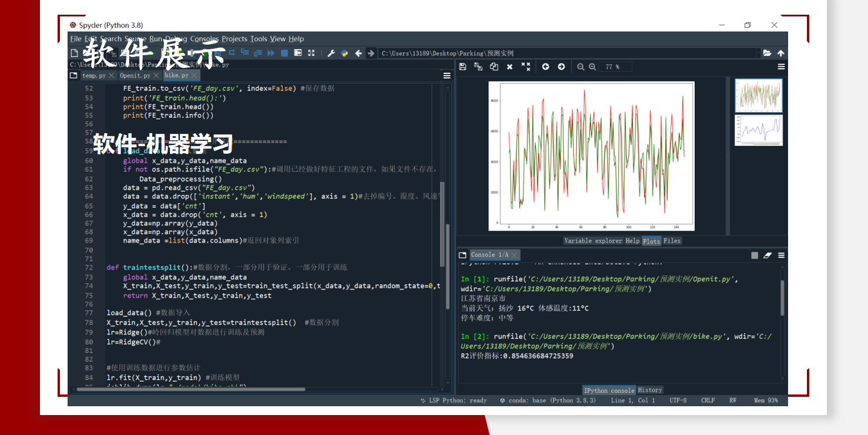Open the Plots pane options hamburger menu
Screen dimensions: 868x435
click(781, 67)
